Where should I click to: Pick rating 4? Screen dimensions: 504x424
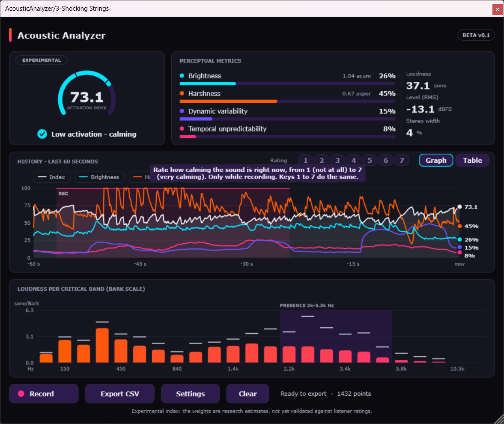(354, 161)
